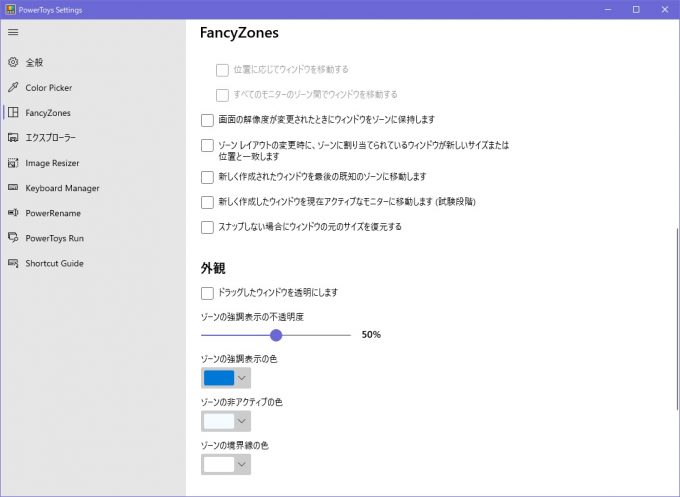Click the ゾーンの強調表示の不透明度 label

click(x=252, y=317)
